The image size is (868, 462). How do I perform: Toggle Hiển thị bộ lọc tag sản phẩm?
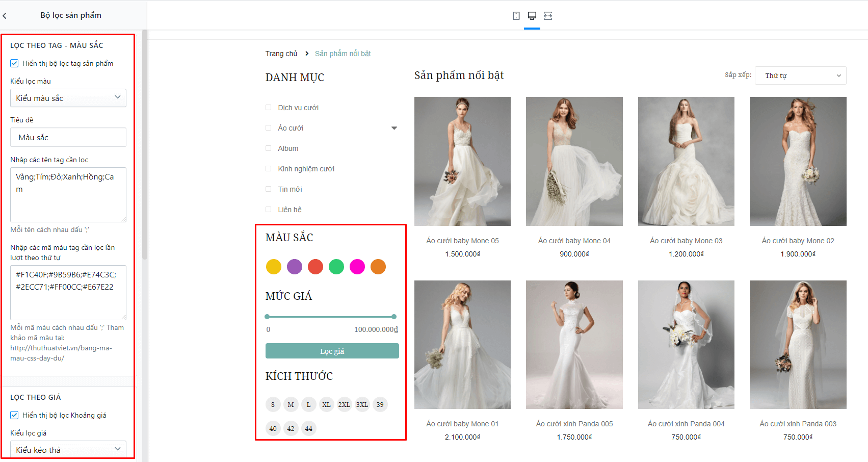(14, 63)
